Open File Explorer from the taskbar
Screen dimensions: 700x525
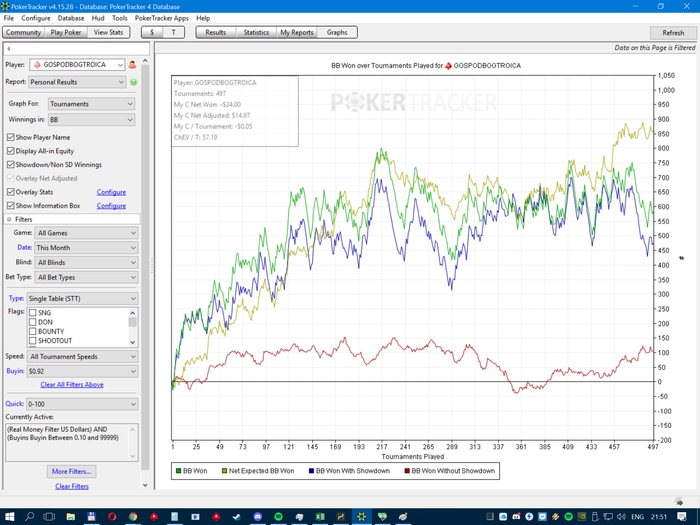[x=70, y=517]
